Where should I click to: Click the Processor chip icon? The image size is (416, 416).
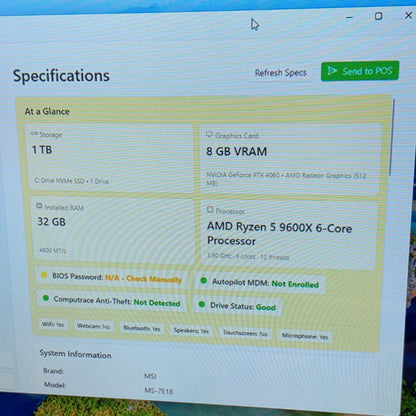point(210,209)
